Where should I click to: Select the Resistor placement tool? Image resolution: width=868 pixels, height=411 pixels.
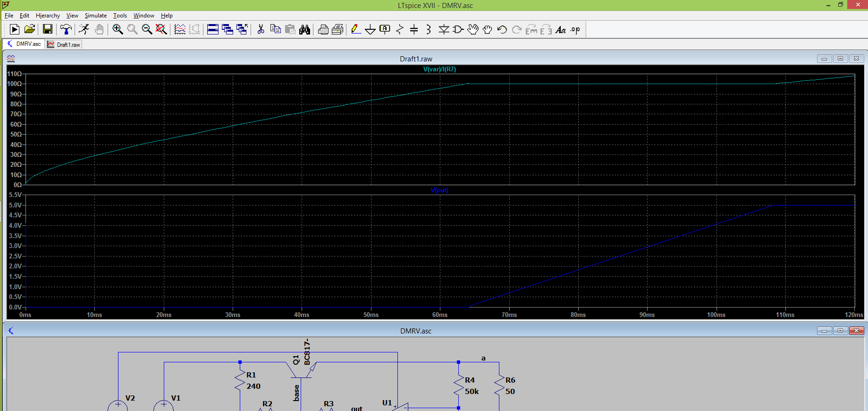click(x=400, y=29)
